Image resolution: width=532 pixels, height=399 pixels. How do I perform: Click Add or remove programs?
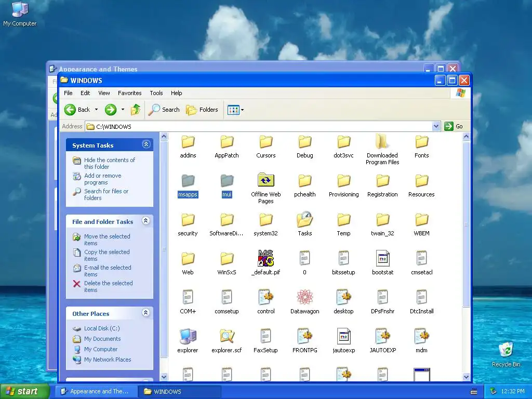[x=102, y=179]
